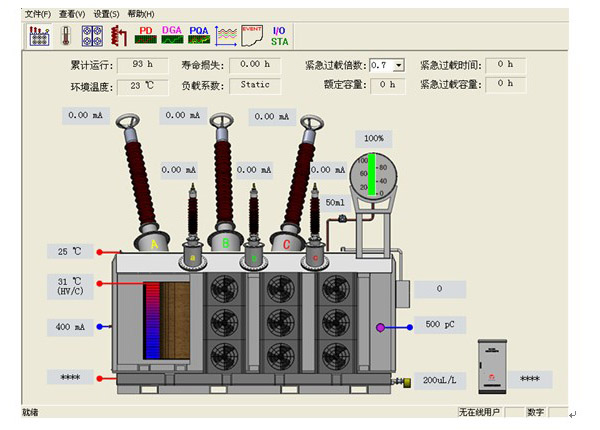Select the winding coil toolbar icon

[x=118, y=35]
